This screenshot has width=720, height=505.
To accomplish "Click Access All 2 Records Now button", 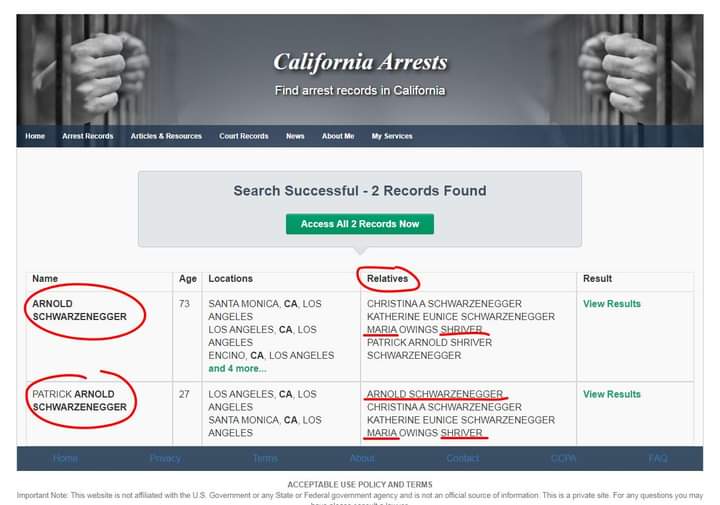I will [360, 224].
